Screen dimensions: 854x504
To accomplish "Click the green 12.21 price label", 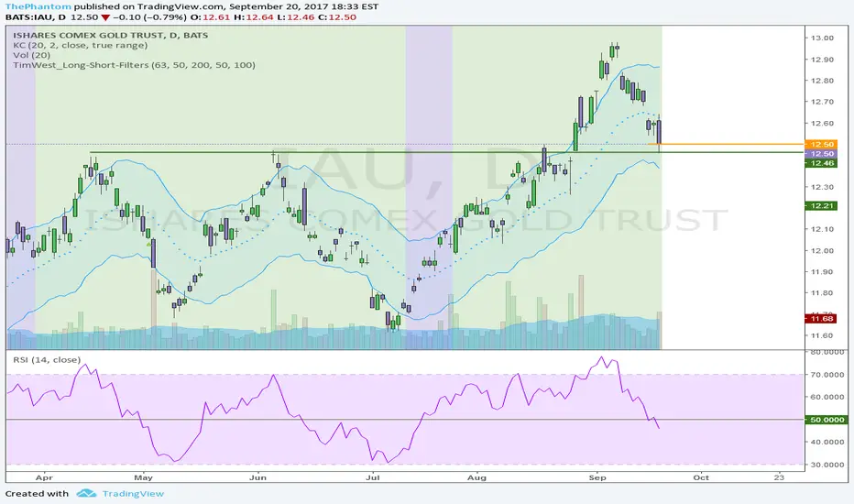I will click(x=821, y=205).
